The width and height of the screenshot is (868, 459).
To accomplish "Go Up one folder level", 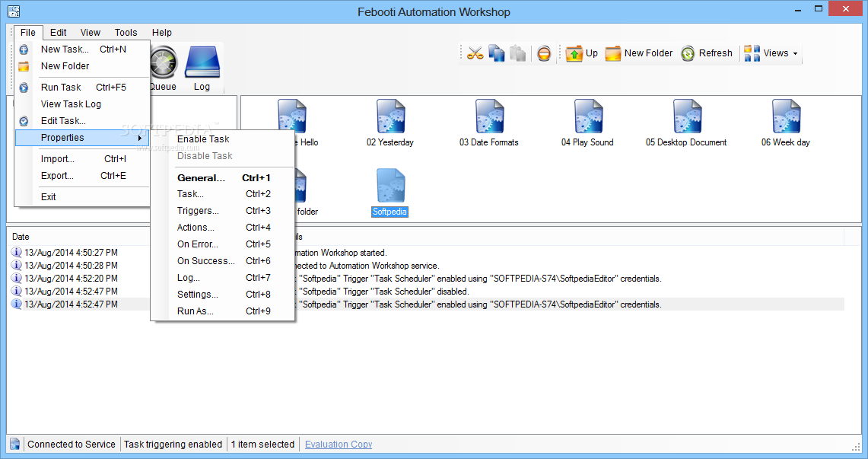I will (581, 53).
